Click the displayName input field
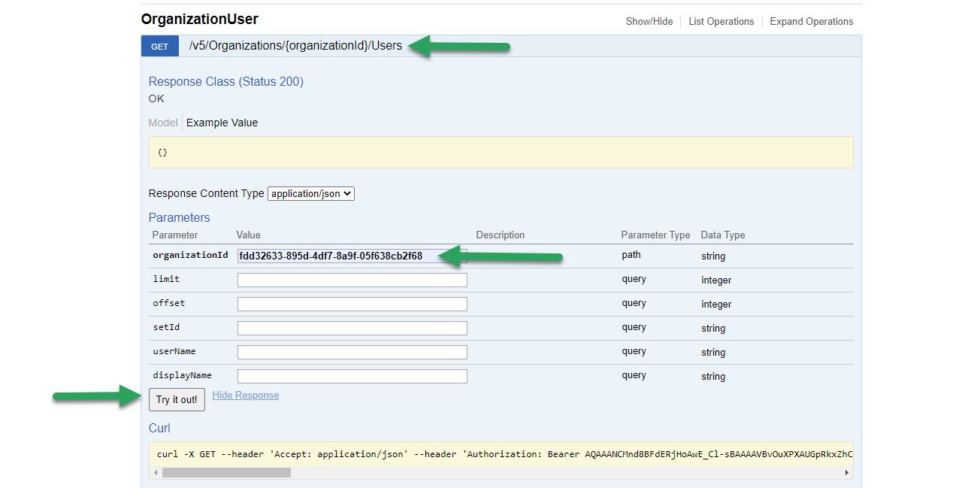This screenshot has height=488, width=980. [x=352, y=376]
